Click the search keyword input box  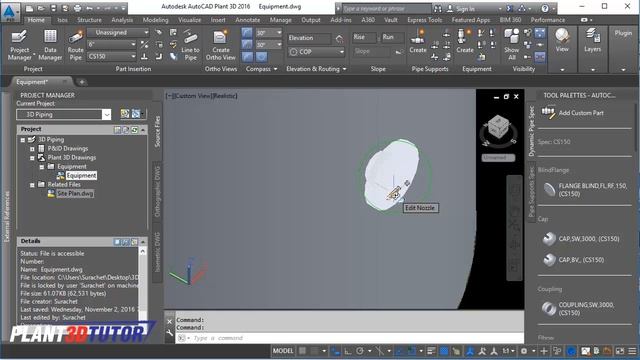tap(386, 8)
